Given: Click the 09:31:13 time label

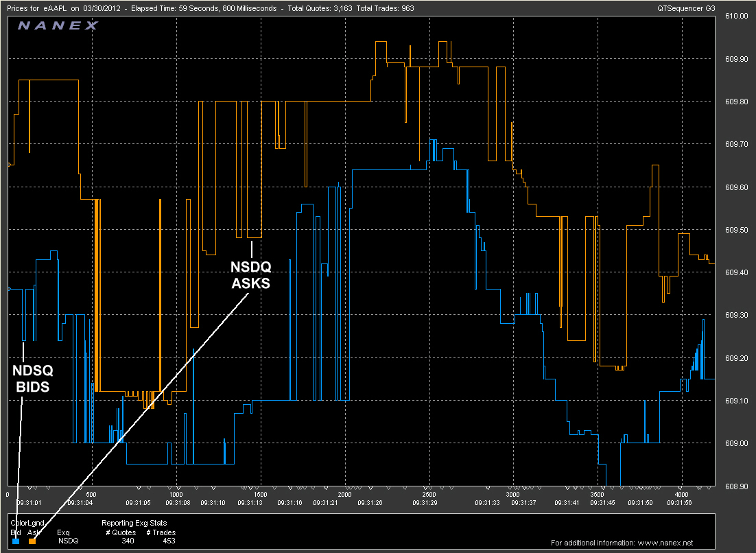Looking at the screenshot, I should point(250,503).
